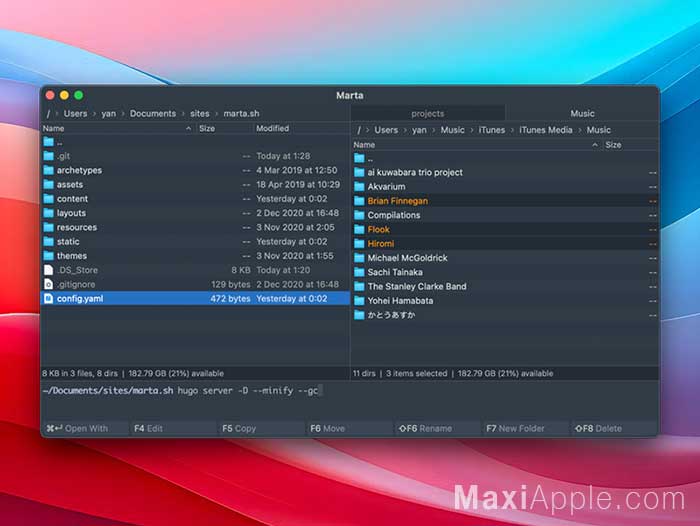The height and width of the screenshot is (526, 700).
Task: Click the archetypes folder icon
Action: coord(49,170)
